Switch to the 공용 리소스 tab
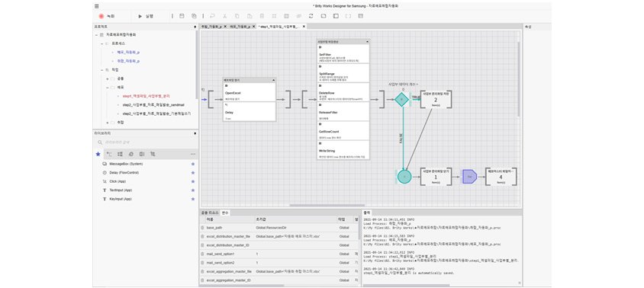Image resolution: width=644 pixels, height=288 pixels. [x=210, y=213]
